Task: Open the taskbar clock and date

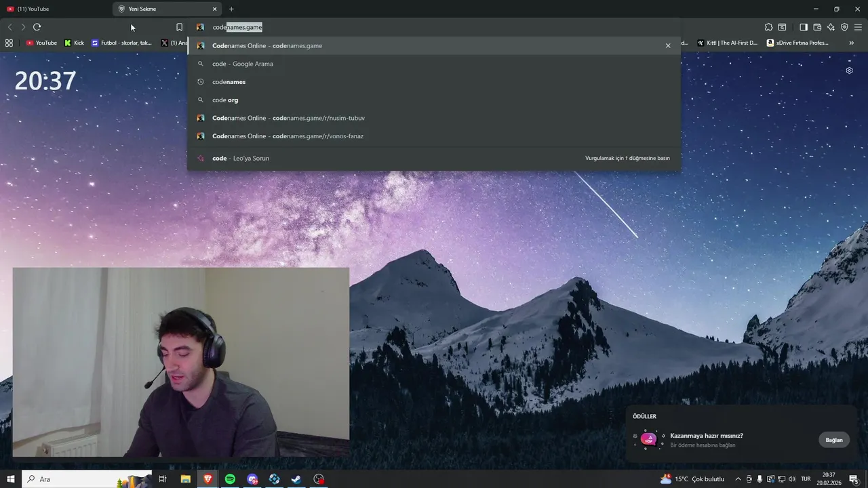Action: (x=829, y=479)
